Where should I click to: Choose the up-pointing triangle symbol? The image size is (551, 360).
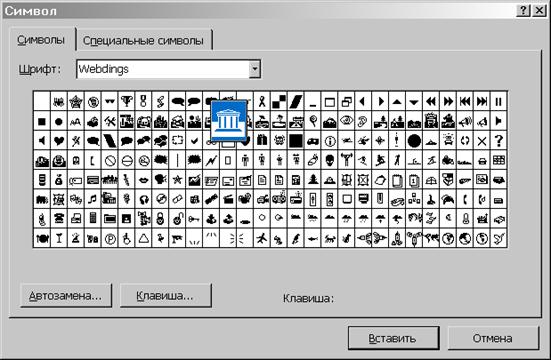point(397,102)
